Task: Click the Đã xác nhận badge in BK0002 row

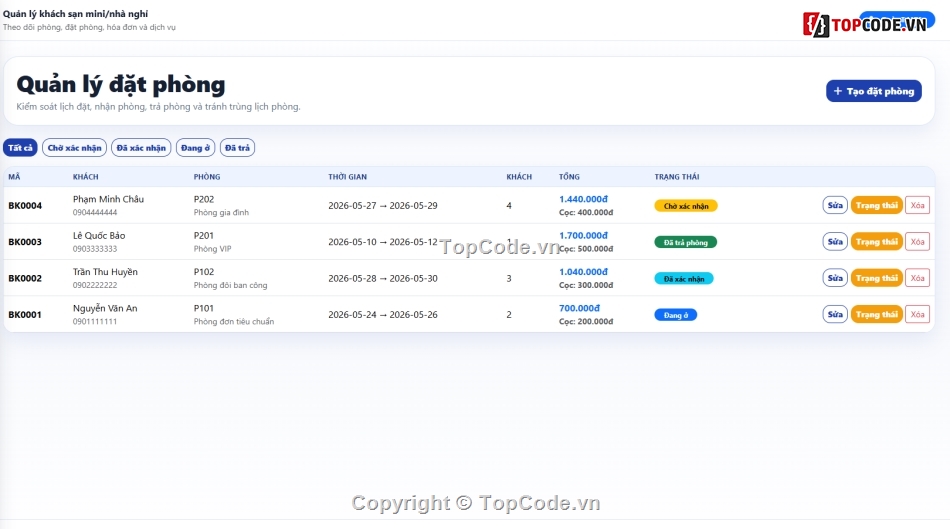Action: coord(684,279)
